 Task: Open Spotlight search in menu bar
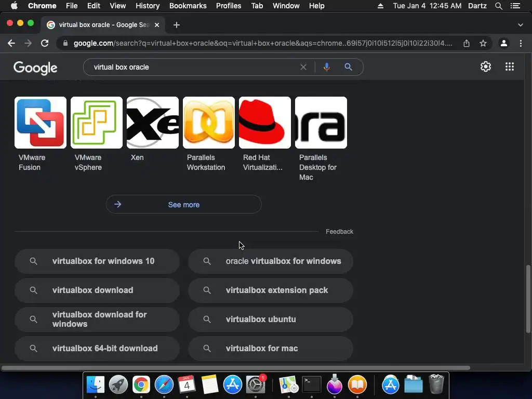pos(498,6)
